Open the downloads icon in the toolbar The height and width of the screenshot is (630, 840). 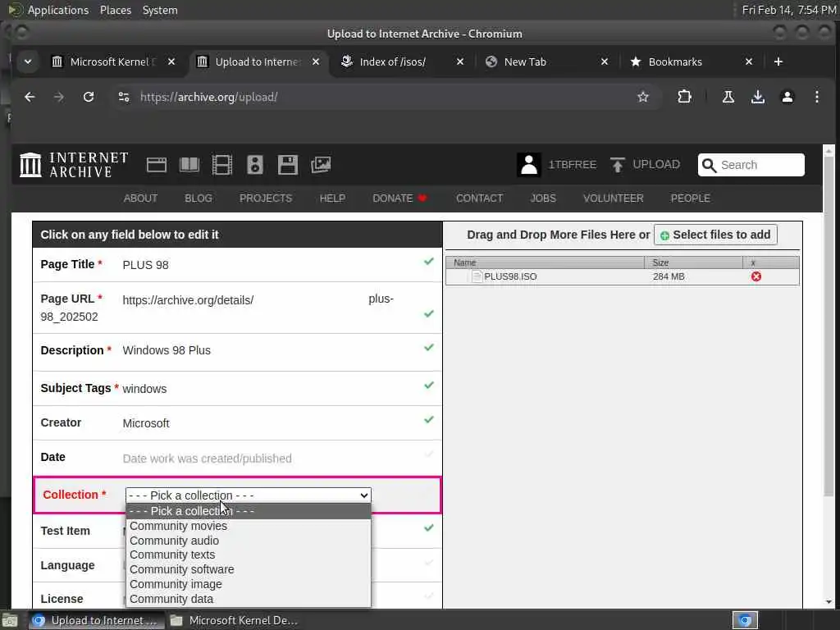tap(757, 97)
